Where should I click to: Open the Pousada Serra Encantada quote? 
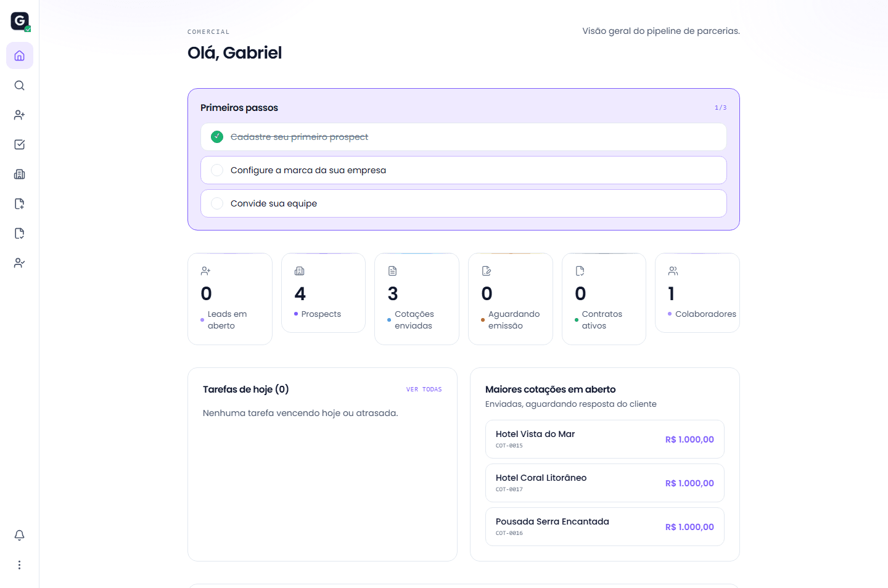605,527
